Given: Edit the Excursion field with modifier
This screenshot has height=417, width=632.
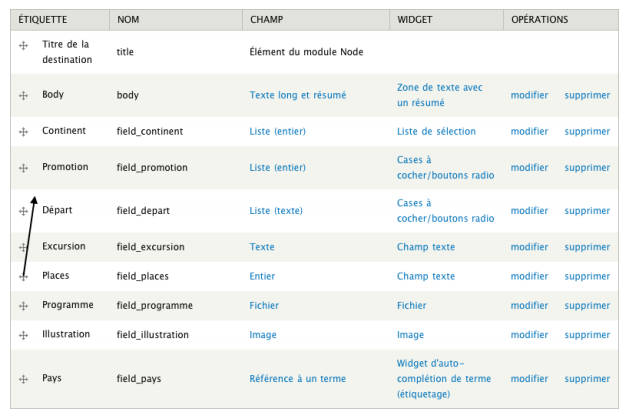Looking at the screenshot, I should click(x=529, y=247).
